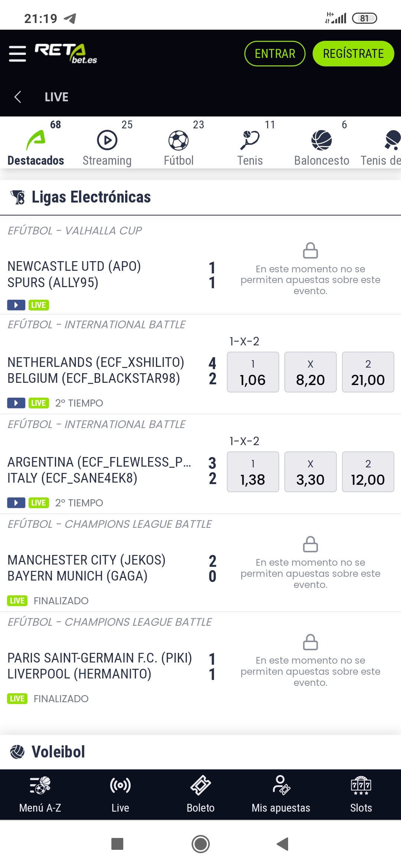Image resolution: width=401 pixels, height=868 pixels.
Task: Go back using the LIVE back arrow
Action: pyautogui.click(x=17, y=97)
